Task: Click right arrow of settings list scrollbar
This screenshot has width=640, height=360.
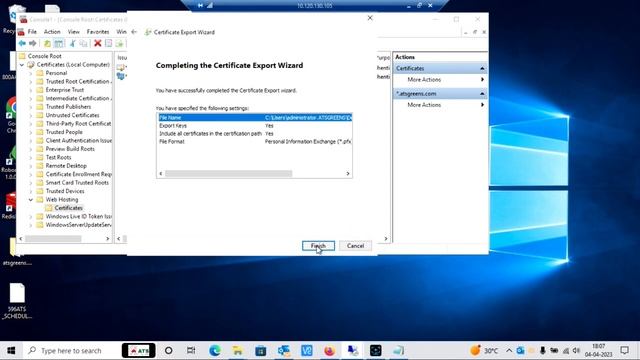Action: [x=348, y=173]
